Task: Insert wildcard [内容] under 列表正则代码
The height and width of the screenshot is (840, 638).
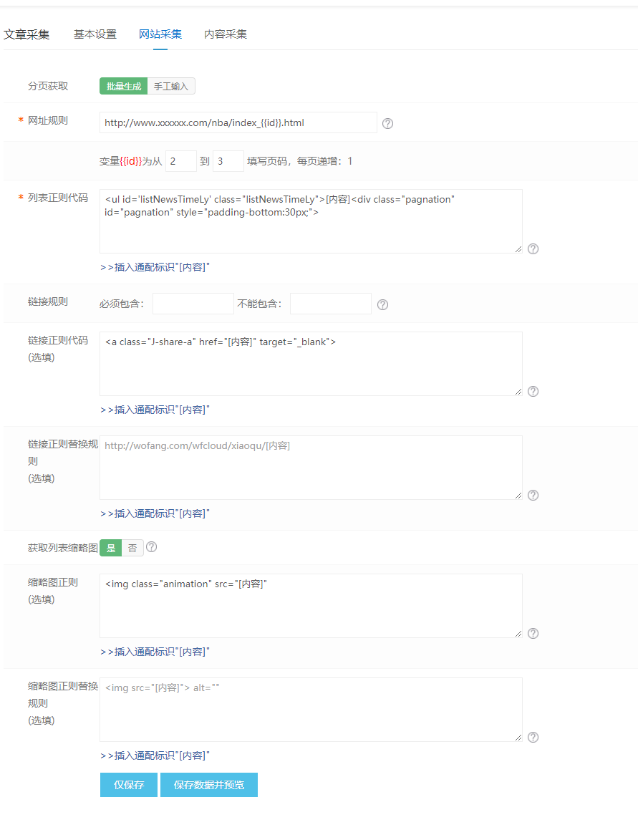Action: (x=155, y=267)
